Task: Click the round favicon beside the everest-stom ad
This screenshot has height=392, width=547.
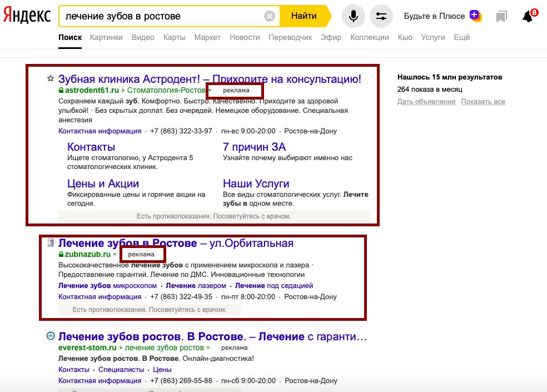Action: click(51, 336)
